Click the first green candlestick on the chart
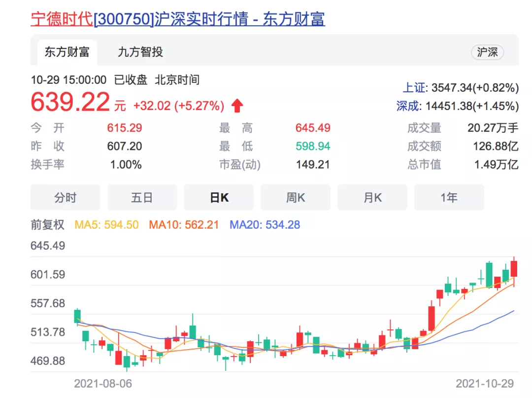The image size is (532, 398). [x=77, y=316]
